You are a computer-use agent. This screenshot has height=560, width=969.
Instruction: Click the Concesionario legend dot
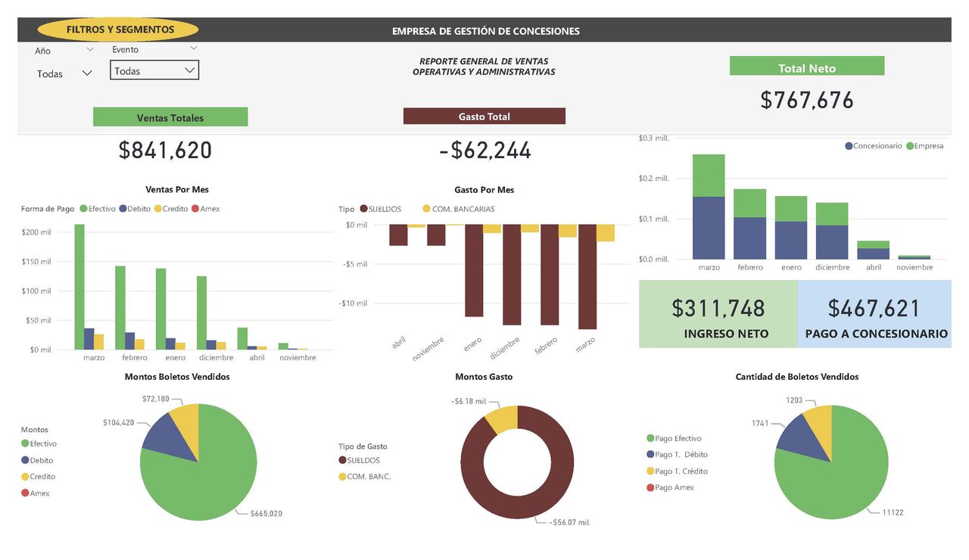point(849,146)
